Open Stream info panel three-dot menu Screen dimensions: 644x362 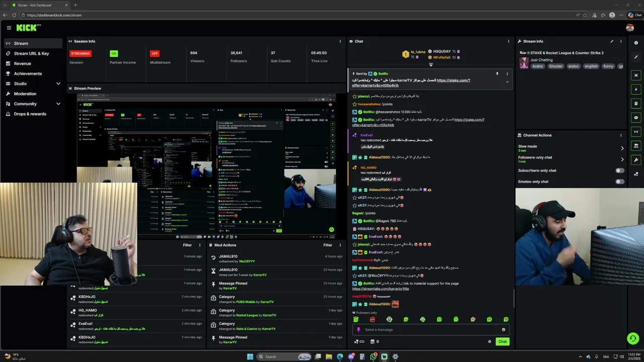click(621, 41)
